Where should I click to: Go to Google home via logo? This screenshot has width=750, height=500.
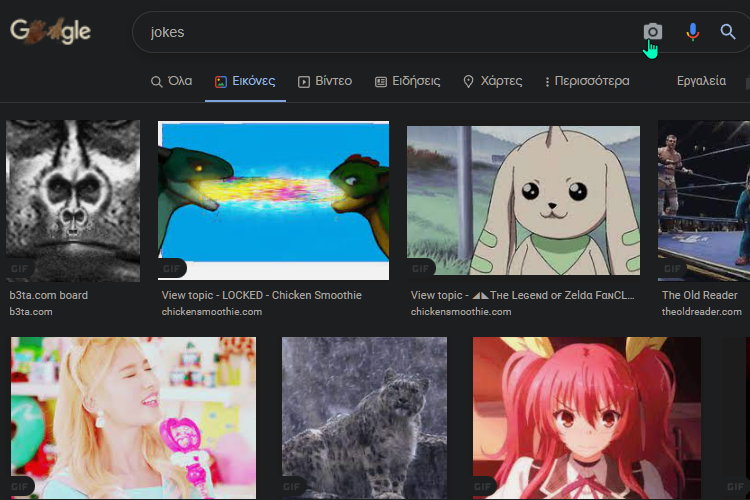[x=50, y=31]
